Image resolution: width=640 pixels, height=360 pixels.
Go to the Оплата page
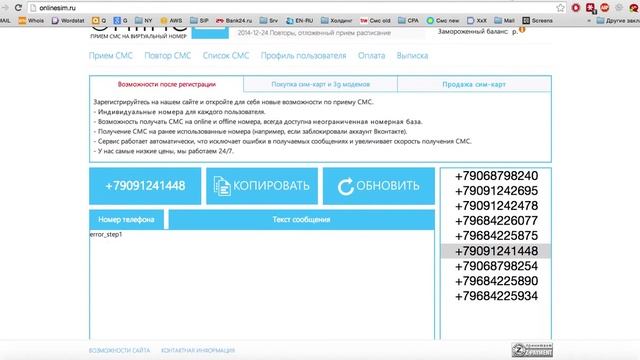(x=371, y=56)
